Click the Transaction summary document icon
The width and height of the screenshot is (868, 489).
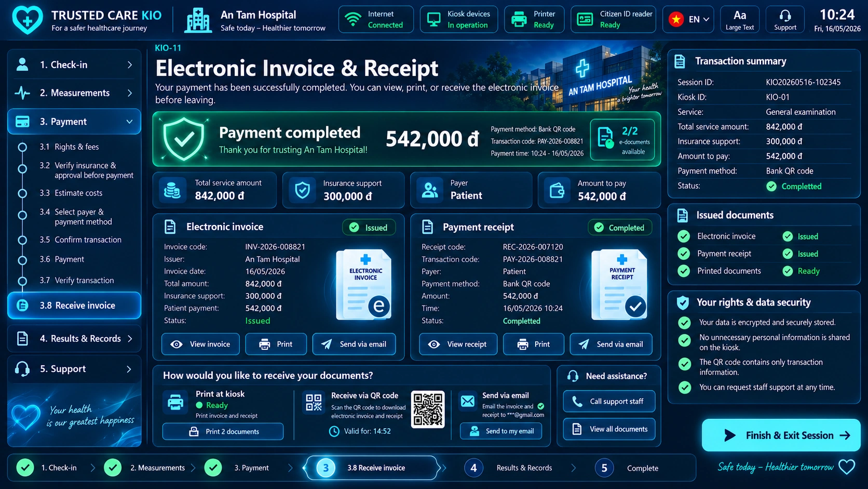click(680, 61)
